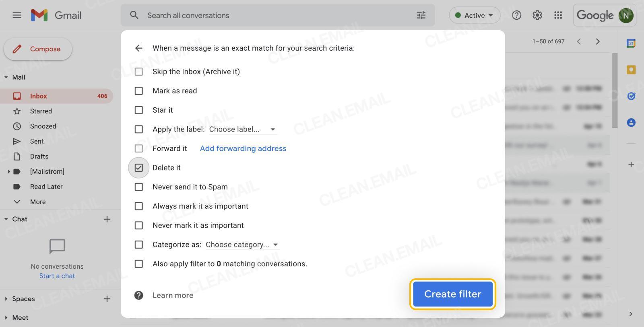This screenshot has height=327, width=644.
Task: Open the Help menu question mark
Action: [x=516, y=15]
